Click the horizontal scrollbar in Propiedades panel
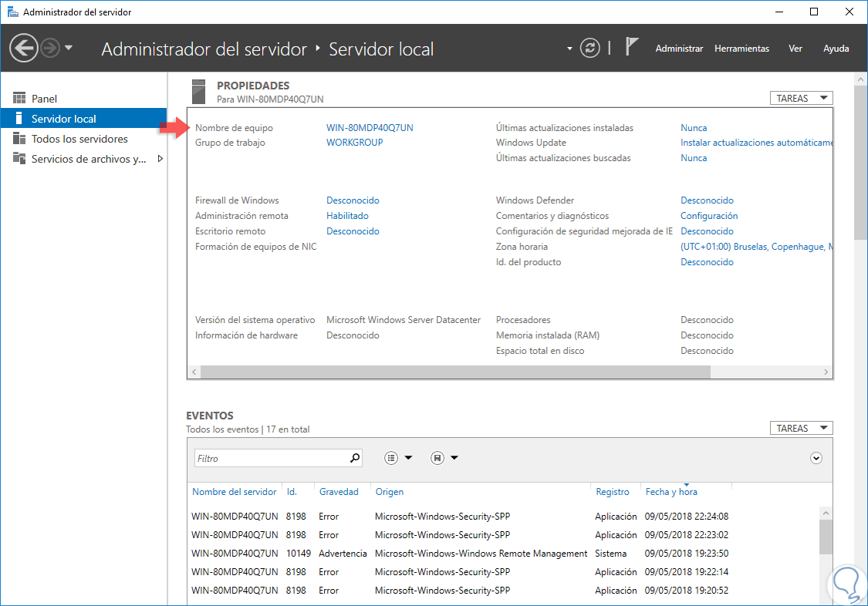This screenshot has width=868, height=606. coord(455,372)
